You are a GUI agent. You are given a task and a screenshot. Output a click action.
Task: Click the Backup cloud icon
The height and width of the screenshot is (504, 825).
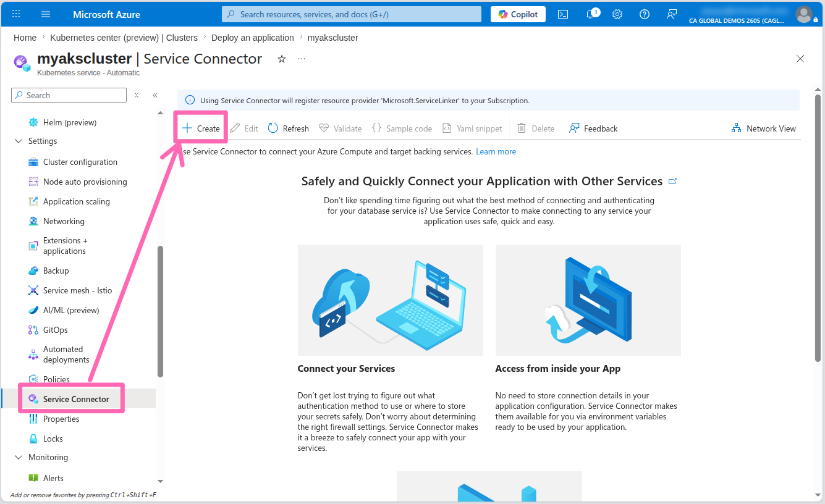point(33,271)
